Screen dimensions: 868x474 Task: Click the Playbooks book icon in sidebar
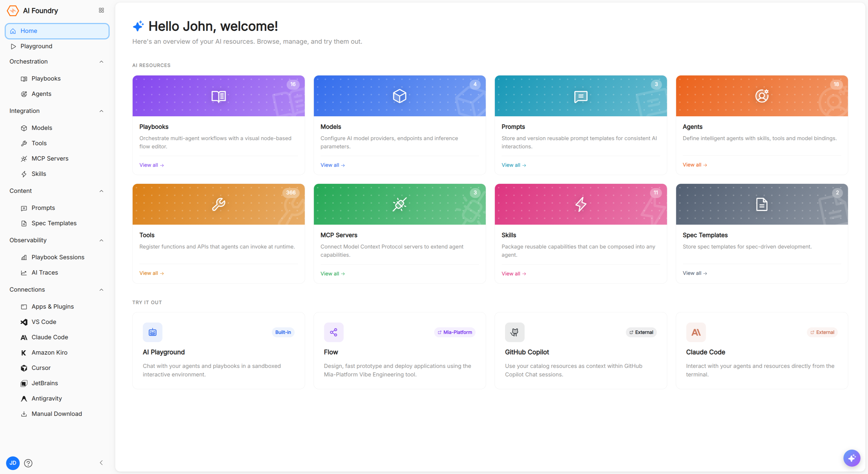tap(24, 79)
